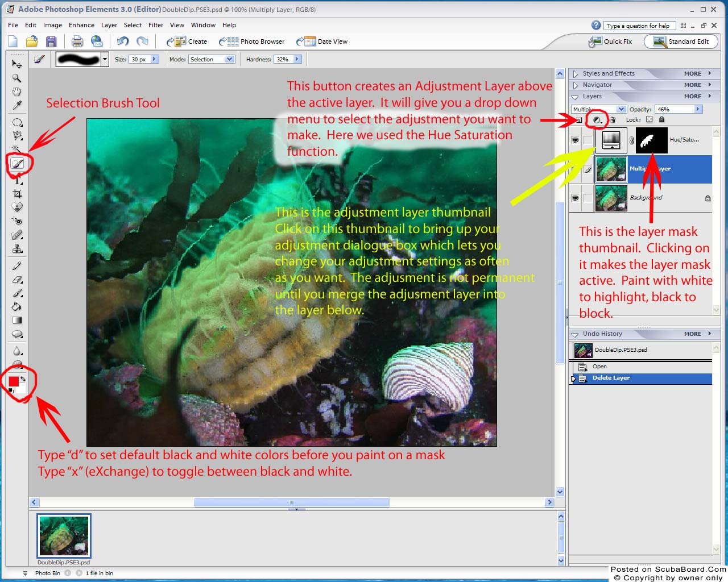Select the Crop tool
The height and width of the screenshot is (582, 728).
click(17, 193)
